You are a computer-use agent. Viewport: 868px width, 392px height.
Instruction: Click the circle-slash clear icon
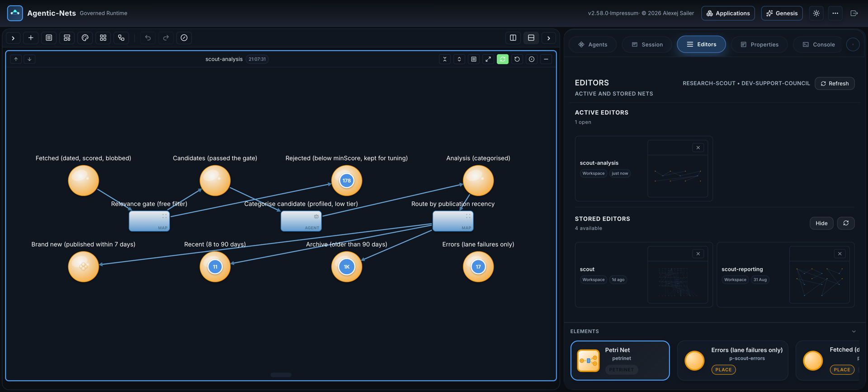(x=184, y=38)
